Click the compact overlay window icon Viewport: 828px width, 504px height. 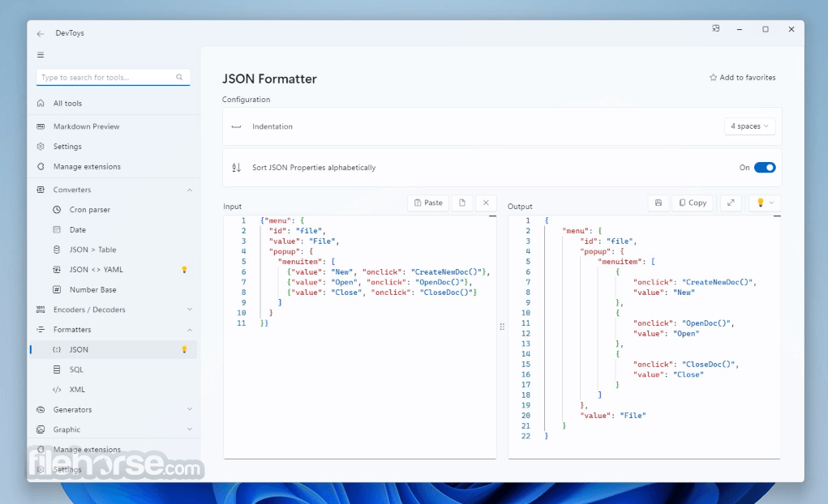(715, 29)
